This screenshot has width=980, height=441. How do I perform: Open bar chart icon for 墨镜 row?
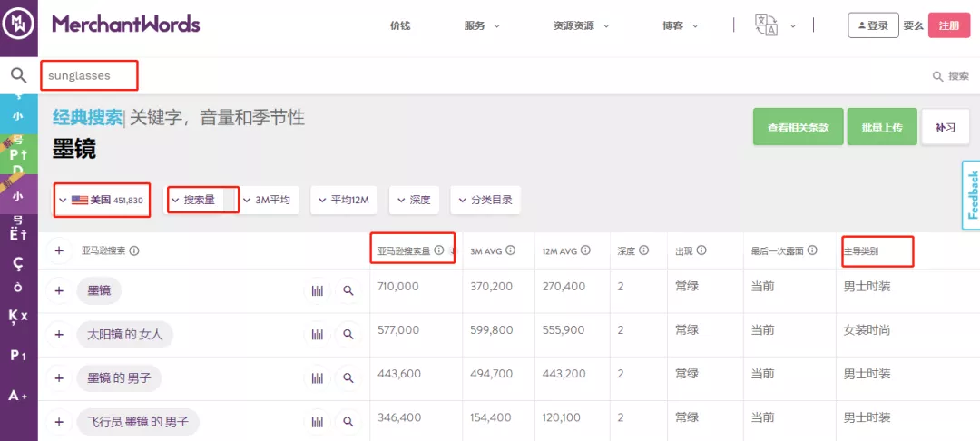click(x=318, y=290)
